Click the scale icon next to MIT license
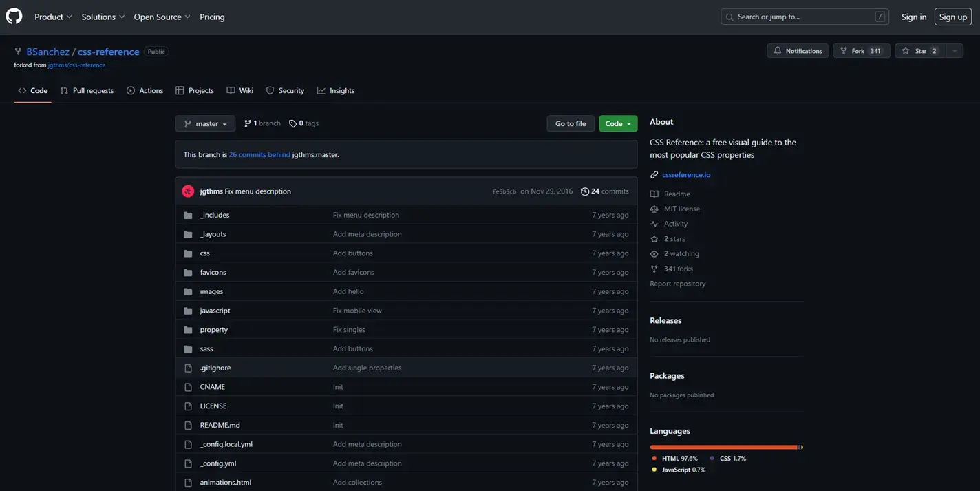The image size is (980, 491). coord(654,209)
